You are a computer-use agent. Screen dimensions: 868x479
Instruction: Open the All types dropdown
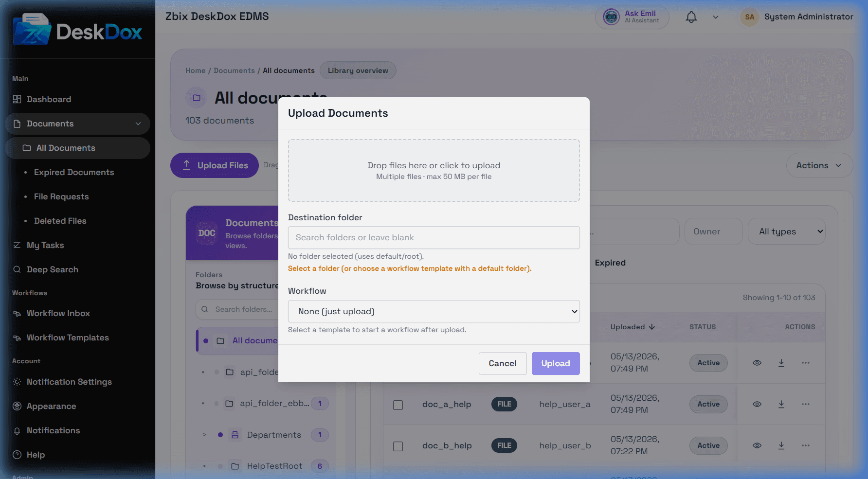(787, 231)
